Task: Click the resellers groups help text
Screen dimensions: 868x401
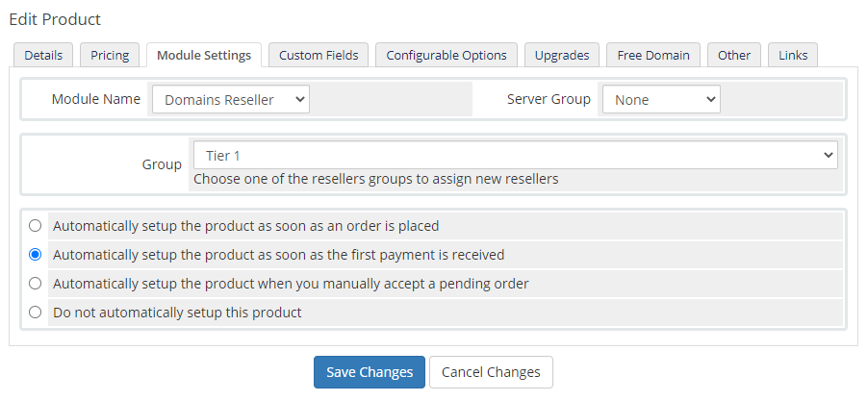Action: 375,179
